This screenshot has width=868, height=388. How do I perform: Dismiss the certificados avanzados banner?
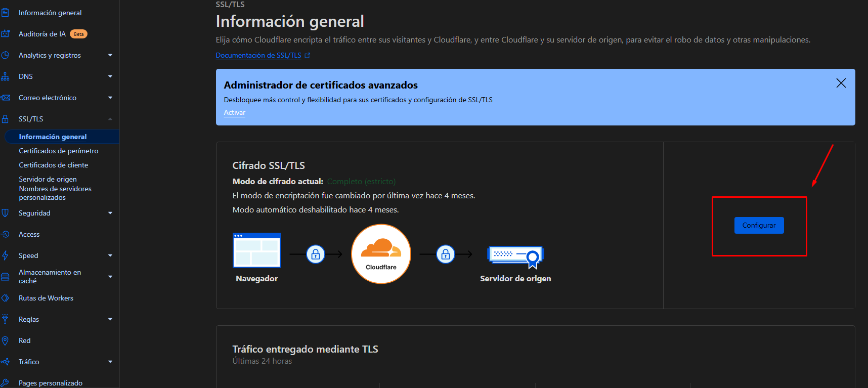pyautogui.click(x=841, y=83)
